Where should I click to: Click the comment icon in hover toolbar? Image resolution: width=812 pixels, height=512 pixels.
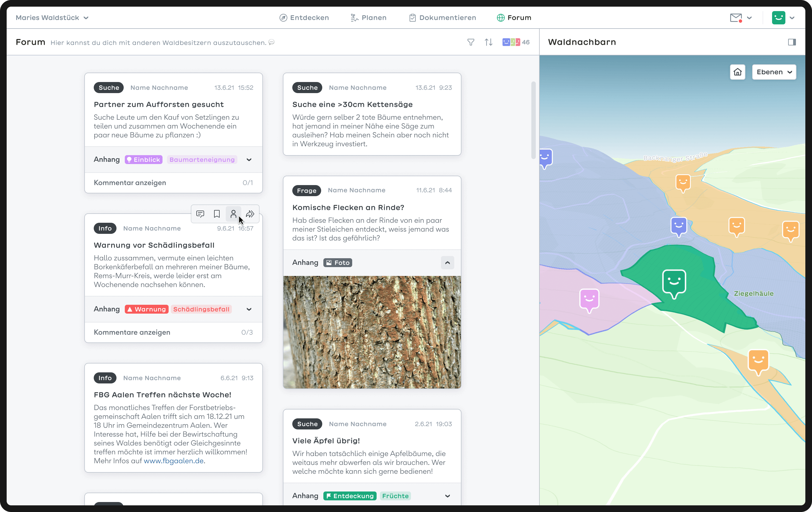(x=200, y=214)
